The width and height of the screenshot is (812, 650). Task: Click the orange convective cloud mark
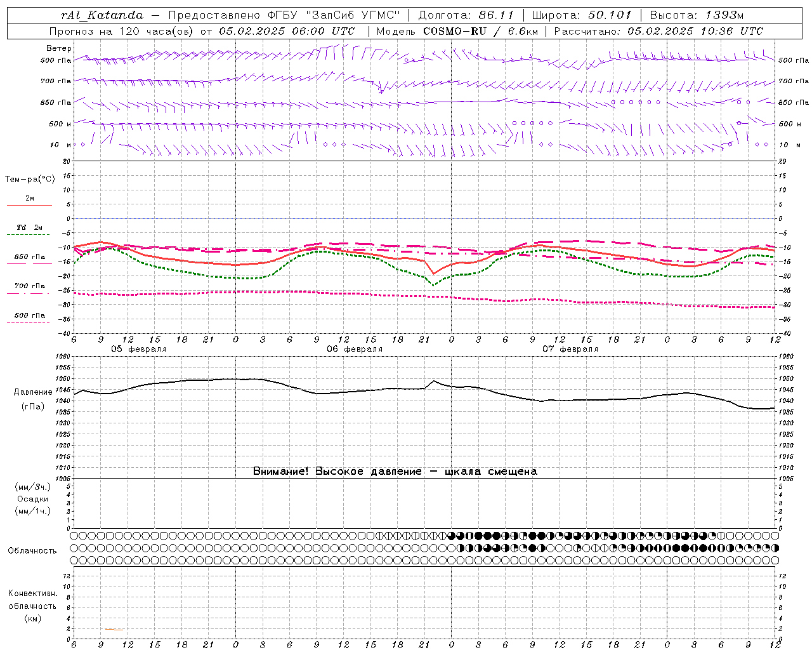point(114,629)
